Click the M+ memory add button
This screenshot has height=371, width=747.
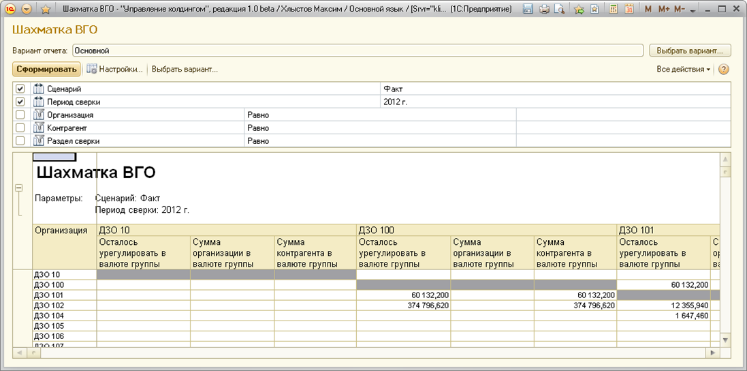tap(664, 9)
